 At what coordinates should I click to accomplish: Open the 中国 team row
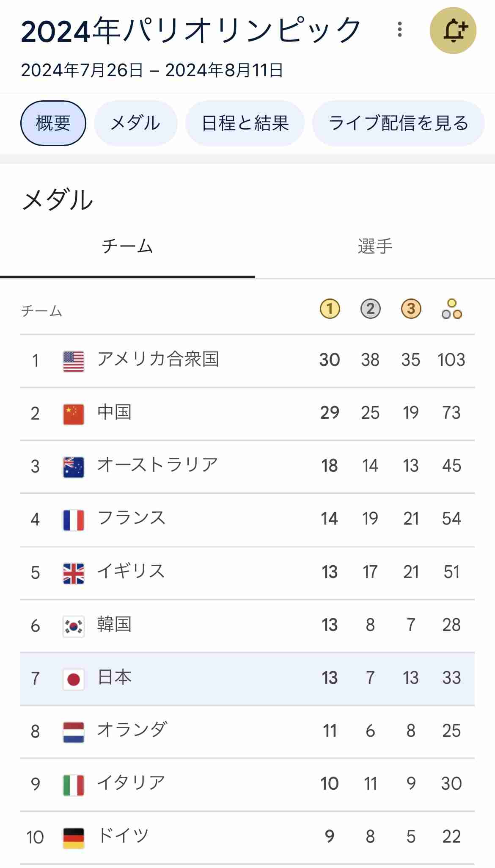click(x=247, y=414)
